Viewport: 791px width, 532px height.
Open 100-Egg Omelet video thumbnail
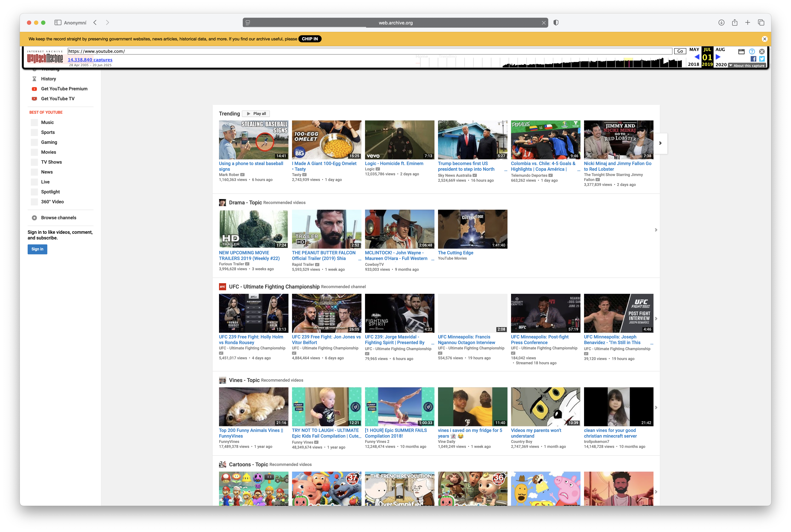326,140
